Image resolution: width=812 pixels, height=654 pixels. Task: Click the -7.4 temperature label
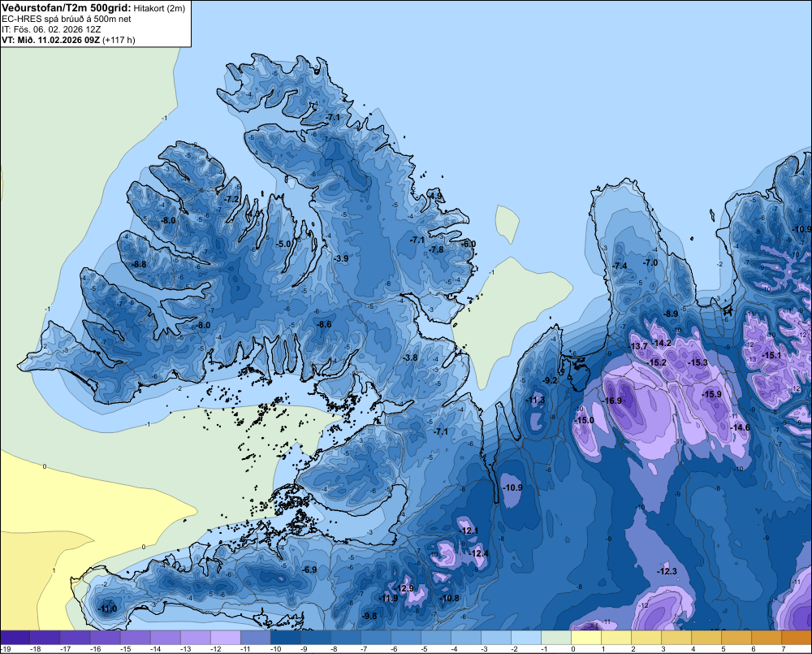click(x=620, y=266)
